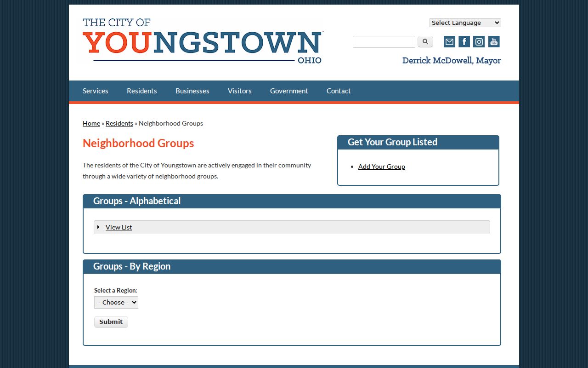Open the Select a Region dropdown
This screenshot has height=368, width=588.
coord(116,302)
